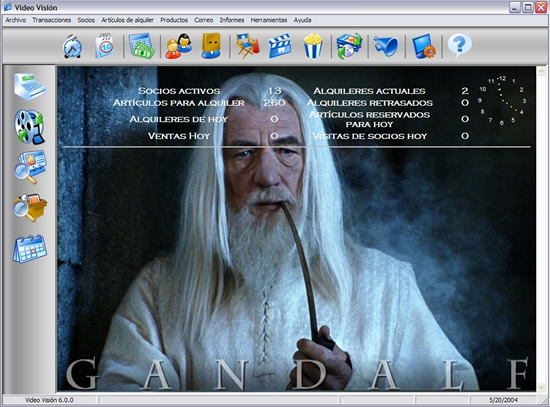Open the members people toolbar icon
Screen dimensions: 550x407
pos(179,46)
